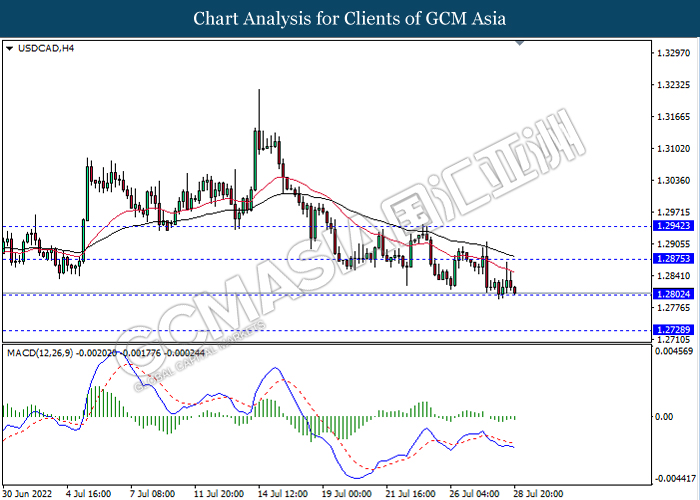Viewport: 700px width, 500px height.
Task: Click the 30 Jun 2022 date label
Action: [27, 494]
